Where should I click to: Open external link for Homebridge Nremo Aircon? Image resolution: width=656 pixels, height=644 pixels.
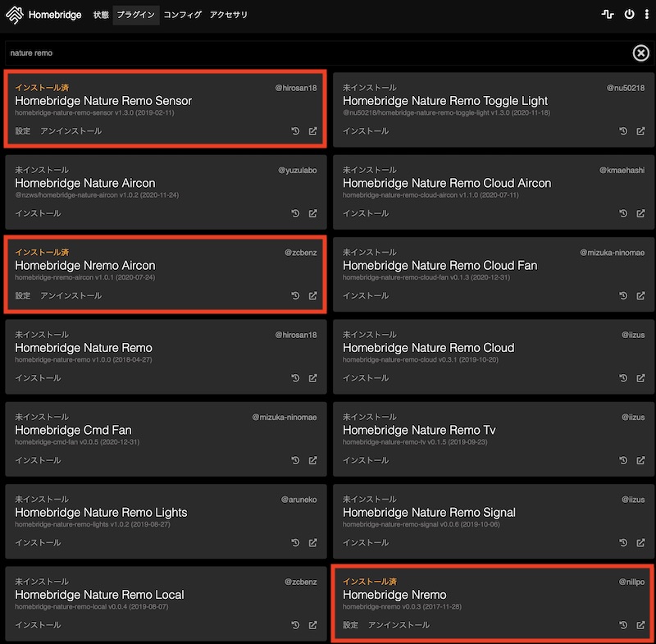click(x=313, y=296)
